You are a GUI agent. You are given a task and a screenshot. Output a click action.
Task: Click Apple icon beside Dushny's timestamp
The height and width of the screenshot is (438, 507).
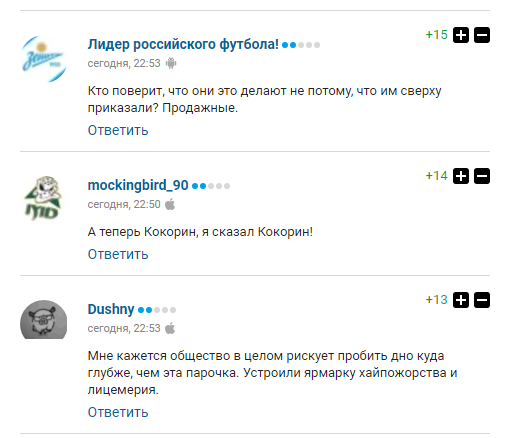click(170, 328)
